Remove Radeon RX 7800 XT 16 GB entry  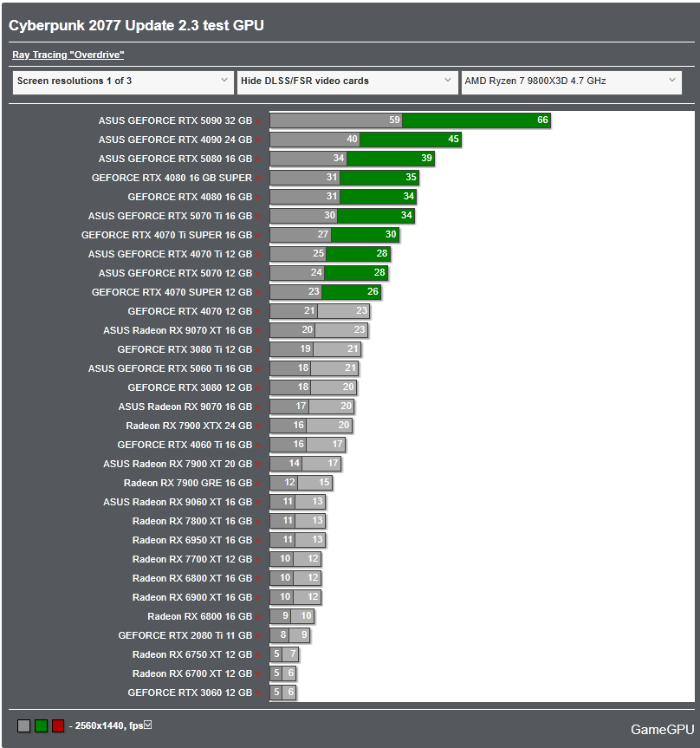click(x=258, y=522)
